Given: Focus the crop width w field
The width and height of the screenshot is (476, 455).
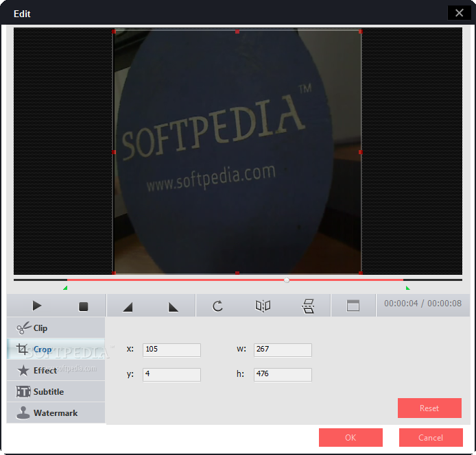Looking at the screenshot, I should pyautogui.click(x=283, y=350).
